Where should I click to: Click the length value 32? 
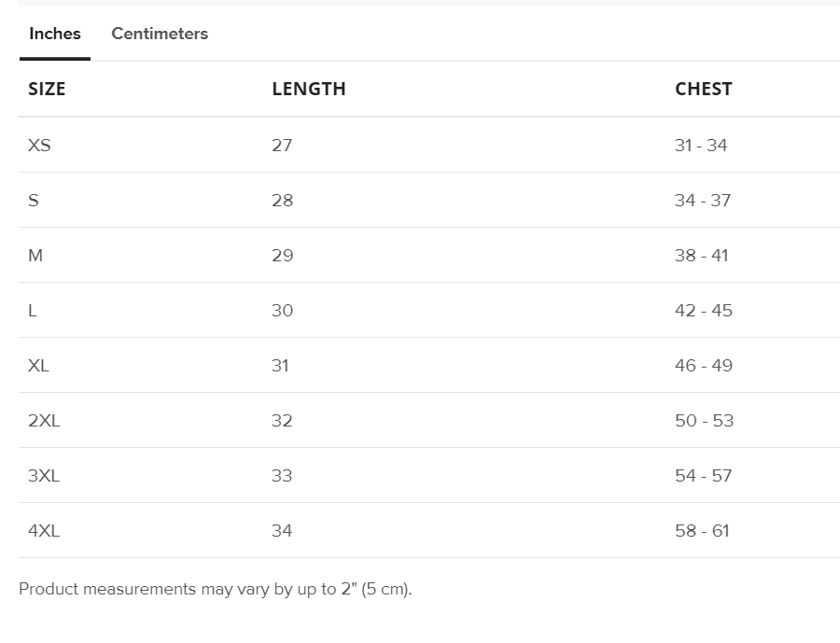point(282,421)
